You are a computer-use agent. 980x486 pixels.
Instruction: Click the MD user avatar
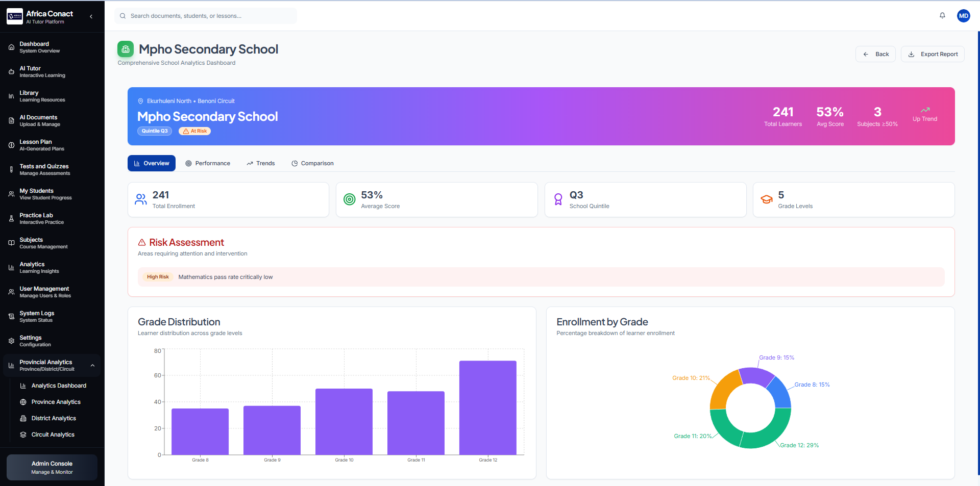pyautogui.click(x=964, y=15)
